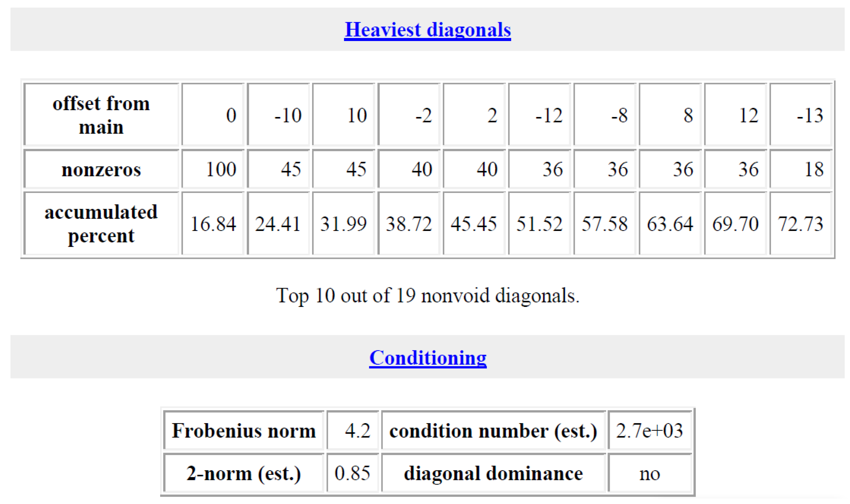Open the Heaviest diagonals link
Screen dimensions: 850x504
click(427, 30)
